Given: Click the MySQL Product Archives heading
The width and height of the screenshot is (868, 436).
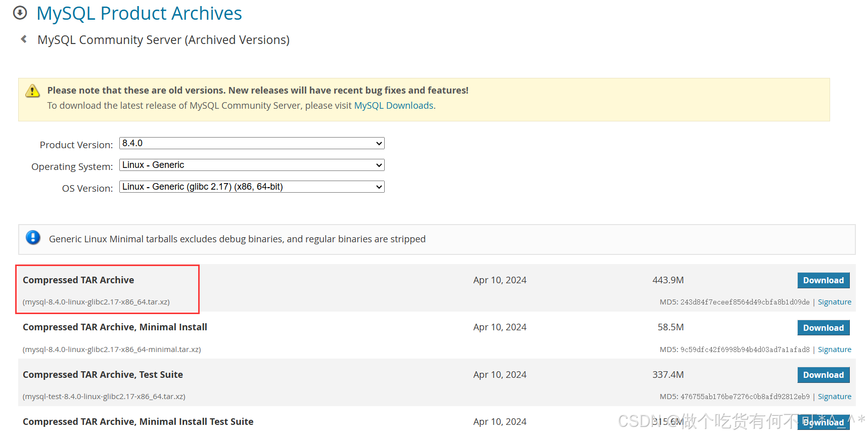Looking at the screenshot, I should [x=139, y=13].
